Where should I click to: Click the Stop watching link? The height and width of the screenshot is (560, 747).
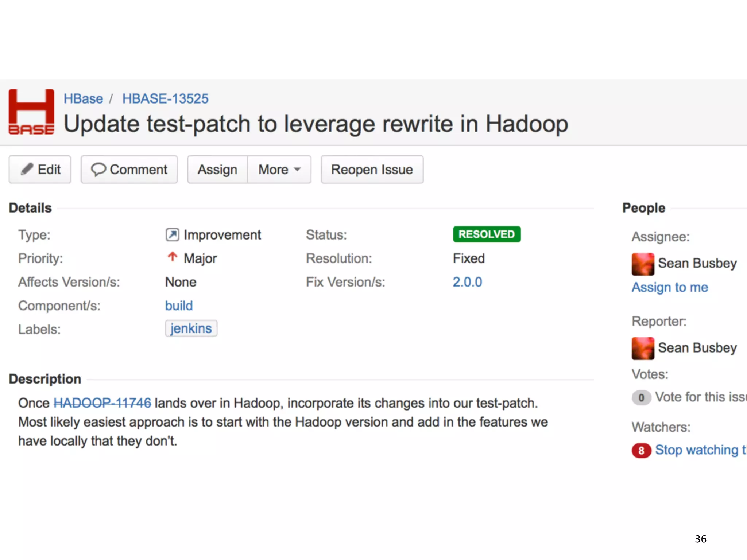pos(700,450)
